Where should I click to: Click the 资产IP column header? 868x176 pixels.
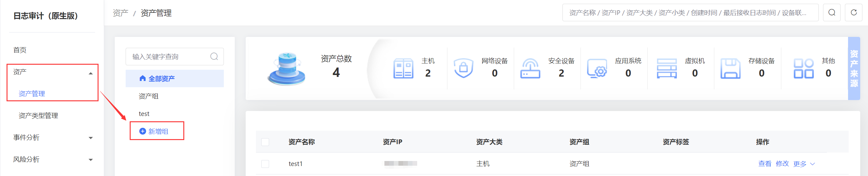(x=393, y=142)
